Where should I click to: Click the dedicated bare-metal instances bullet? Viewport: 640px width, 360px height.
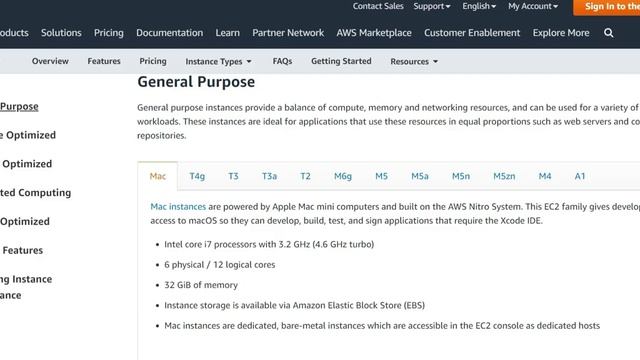coord(382,326)
